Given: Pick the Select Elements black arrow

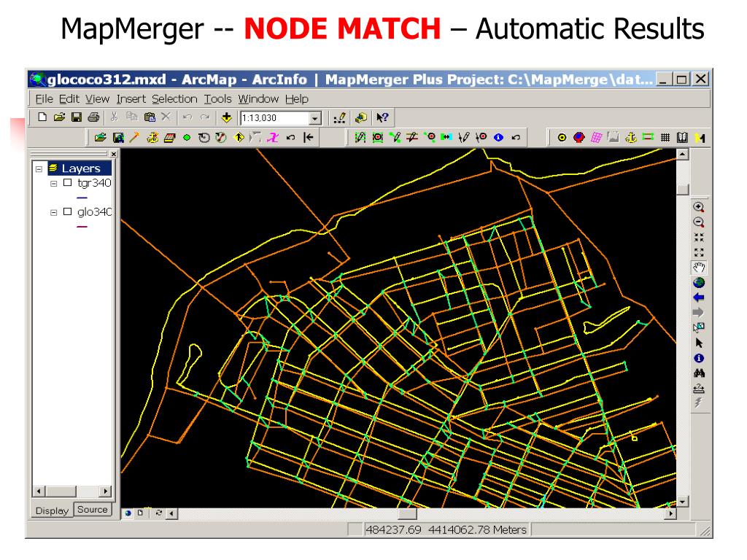Looking at the screenshot, I should (x=699, y=343).
